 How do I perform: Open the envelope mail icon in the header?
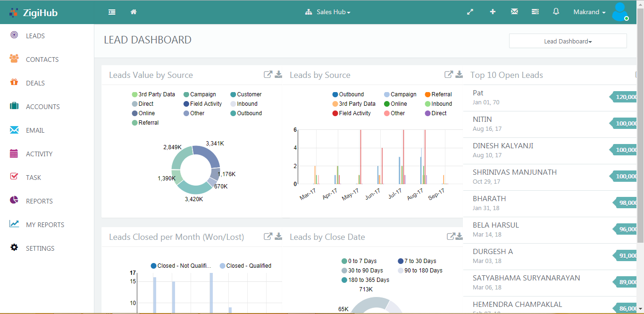coord(514,12)
